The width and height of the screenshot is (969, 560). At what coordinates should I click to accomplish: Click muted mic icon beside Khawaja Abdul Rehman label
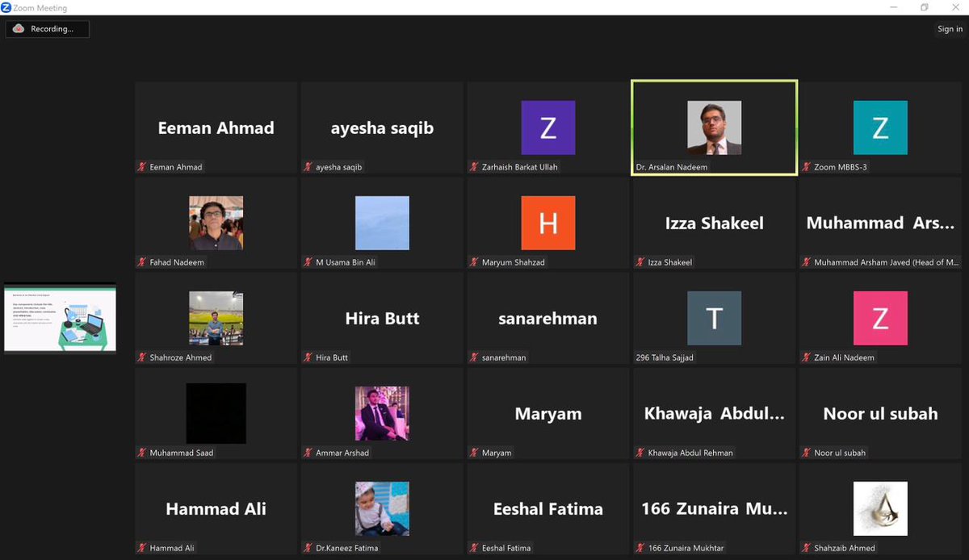(641, 453)
